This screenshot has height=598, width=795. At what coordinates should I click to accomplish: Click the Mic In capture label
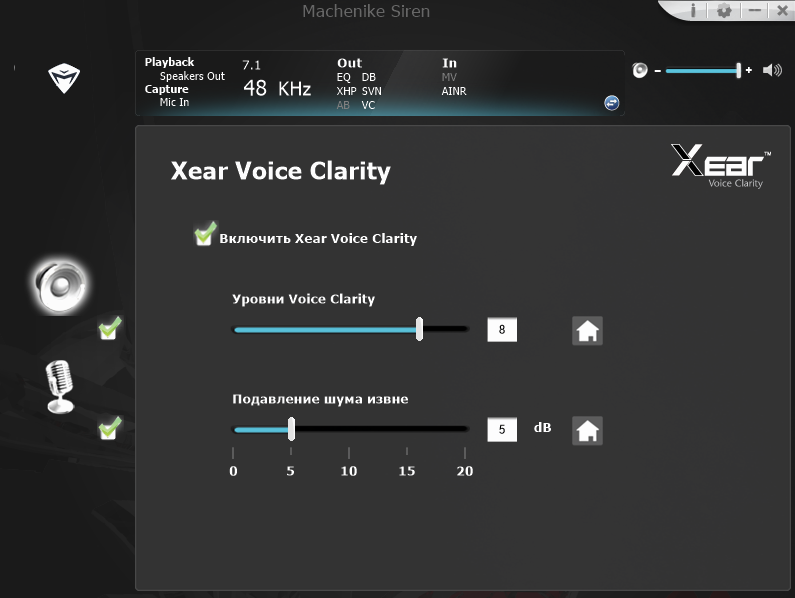coord(174,102)
